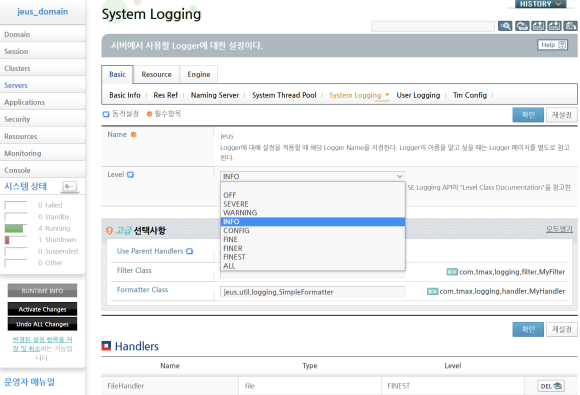Select the highlighted INFO option
The height and width of the screenshot is (395, 580).
pyautogui.click(x=313, y=222)
